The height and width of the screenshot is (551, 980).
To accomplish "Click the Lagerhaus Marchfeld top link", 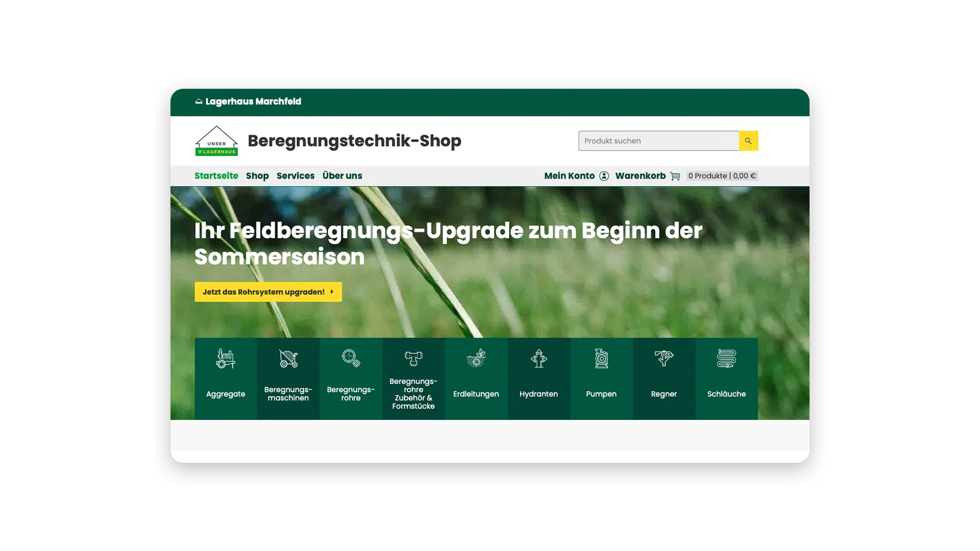I will [x=248, y=102].
